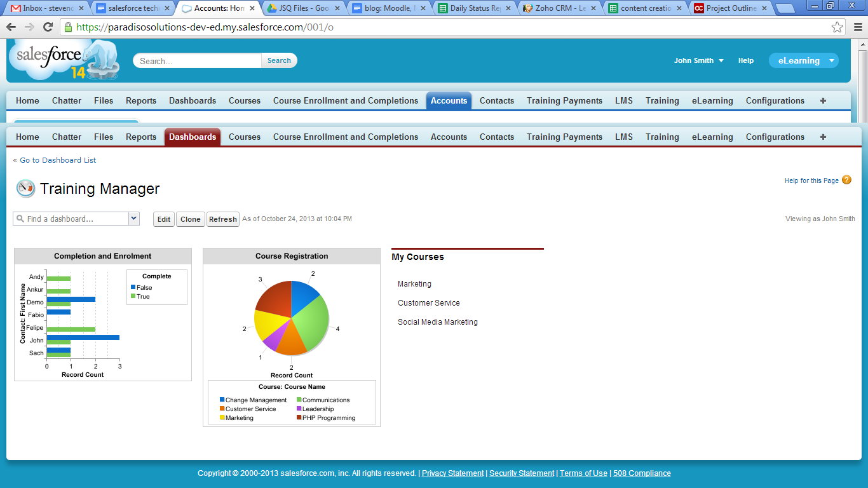Click the magnifier in Find a dashboard field
Viewport: 868px width, 488px height.
coord(21,219)
